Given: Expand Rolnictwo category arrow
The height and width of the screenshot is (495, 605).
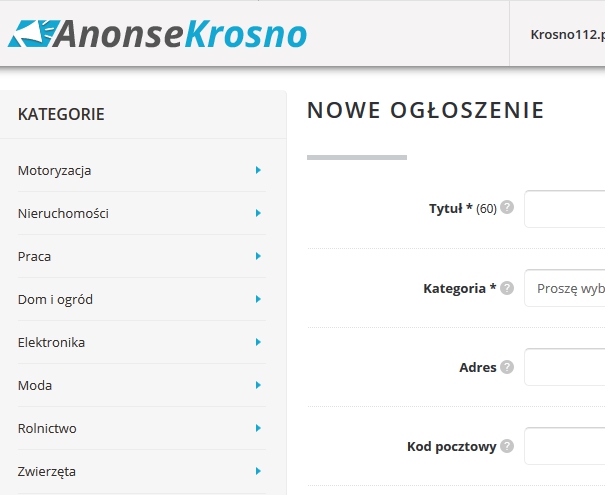Looking at the screenshot, I should point(258,428).
